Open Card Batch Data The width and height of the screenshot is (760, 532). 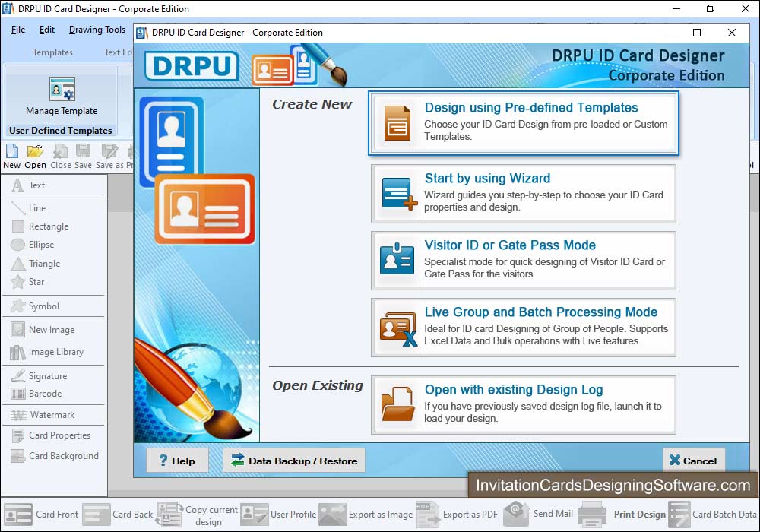713,514
